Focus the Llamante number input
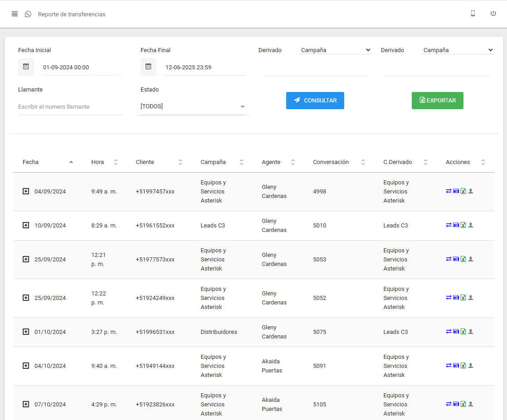507x420 pixels. click(x=70, y=106)
